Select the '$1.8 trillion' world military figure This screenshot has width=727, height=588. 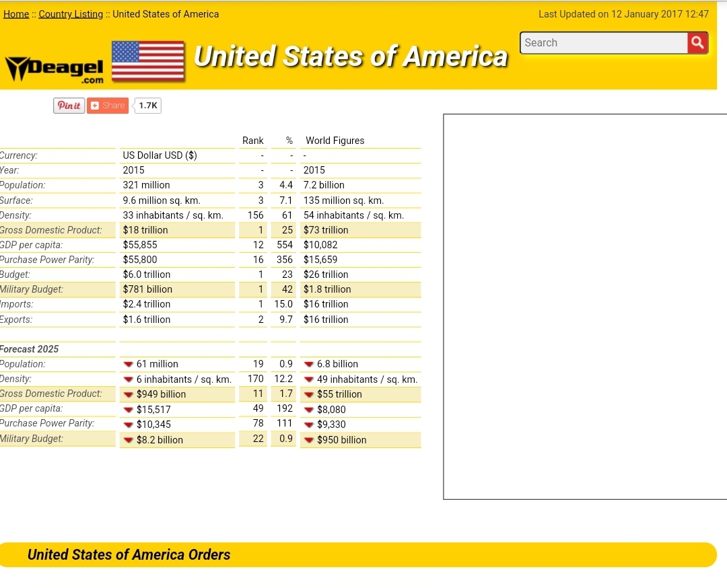327,289
